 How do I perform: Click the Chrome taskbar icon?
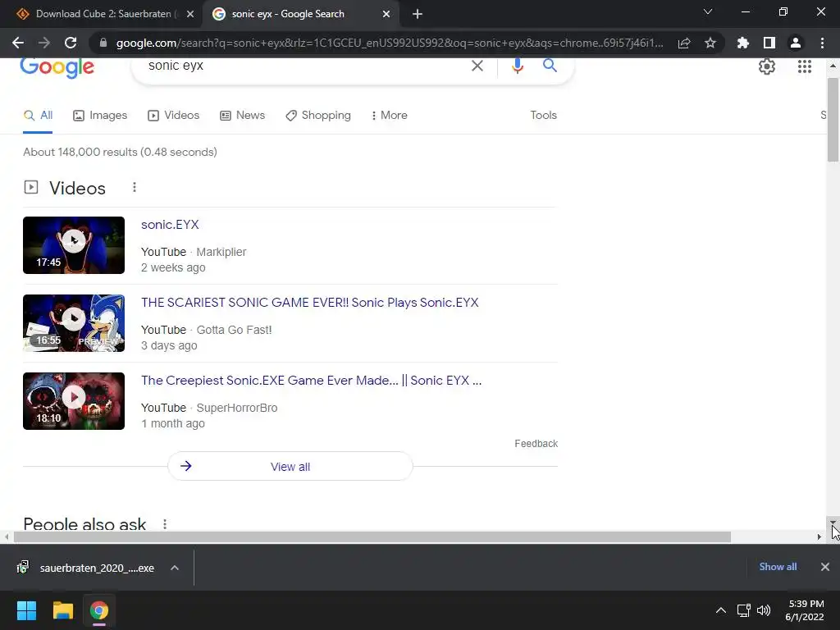pyautogui.click(x=99, y=610)
